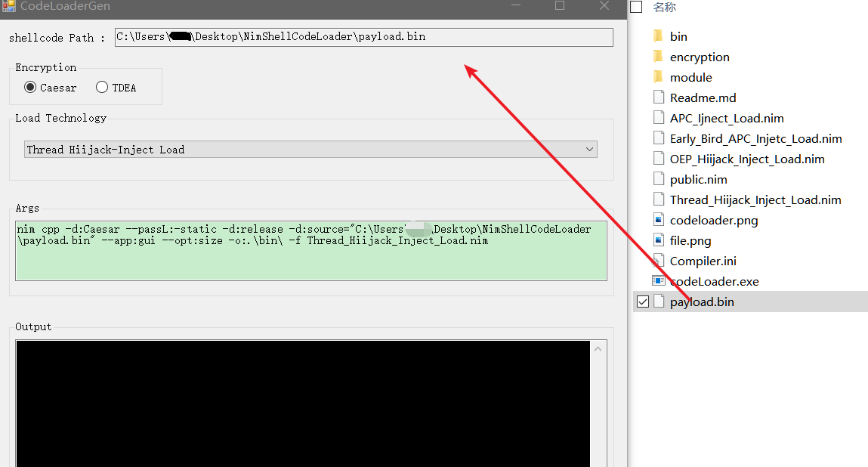Select the APC_Ijnect_Load.nim file name
Viewport: 868px width, 467px height.
(x=726, y=119)
